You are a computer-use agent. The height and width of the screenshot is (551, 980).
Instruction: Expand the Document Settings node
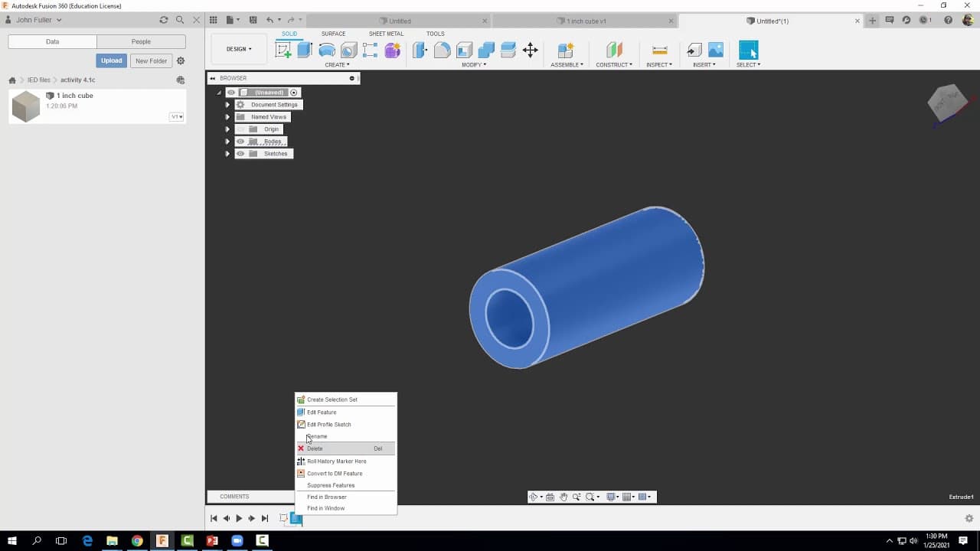click(x=227, y=105)
